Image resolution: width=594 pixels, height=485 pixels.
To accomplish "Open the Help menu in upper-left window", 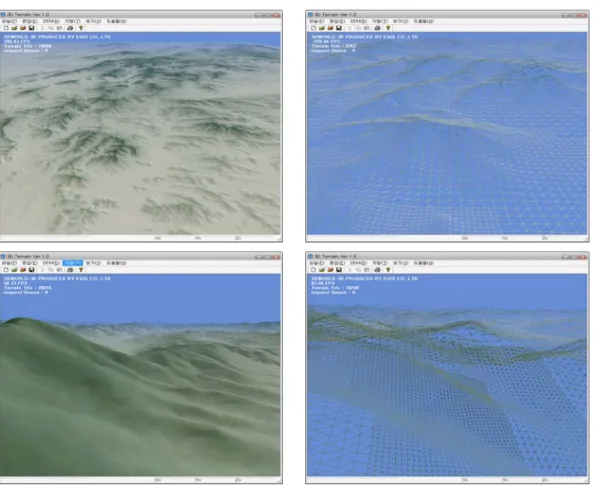I will (x=116, y=21).
